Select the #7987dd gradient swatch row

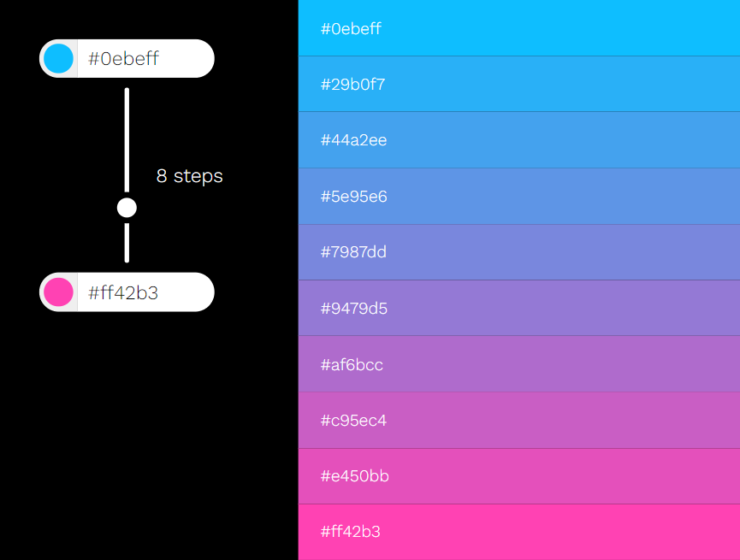519,252
